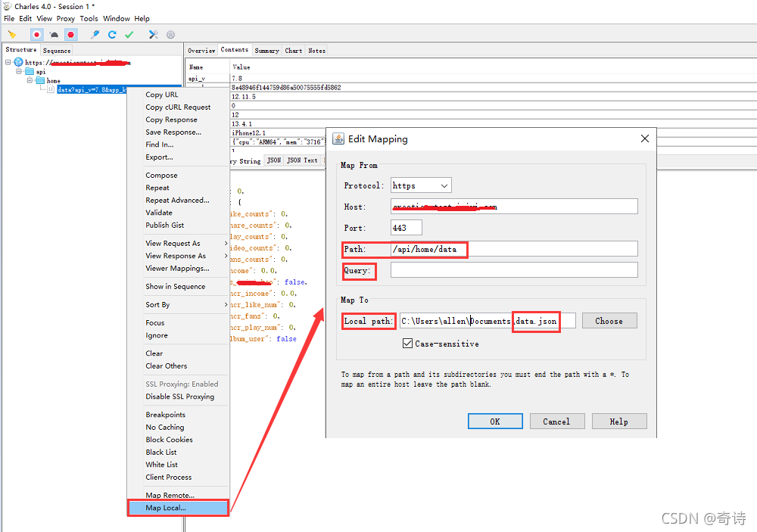Click the Compose pen icon
Screen dimensions: 757x532
pos(95,35)
